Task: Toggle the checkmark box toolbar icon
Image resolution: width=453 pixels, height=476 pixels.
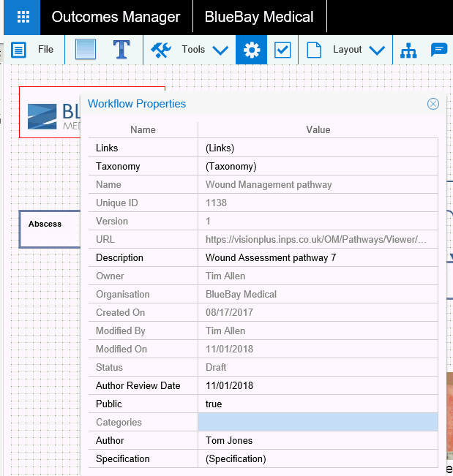Action: click(282, 50)
